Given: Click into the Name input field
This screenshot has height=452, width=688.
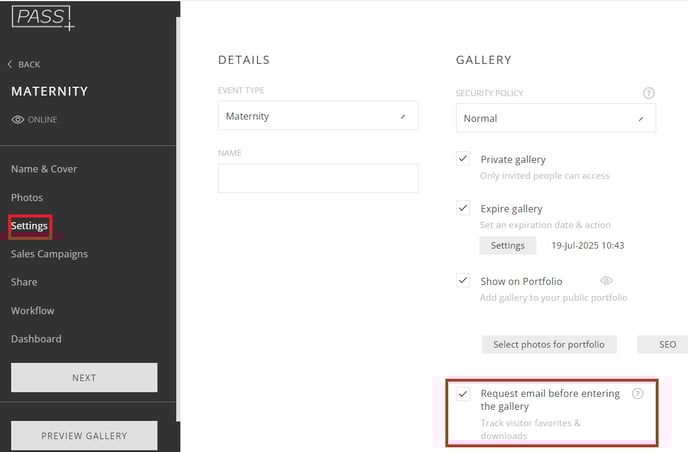Looking at the screenshot, I should (x=318, y=178).
